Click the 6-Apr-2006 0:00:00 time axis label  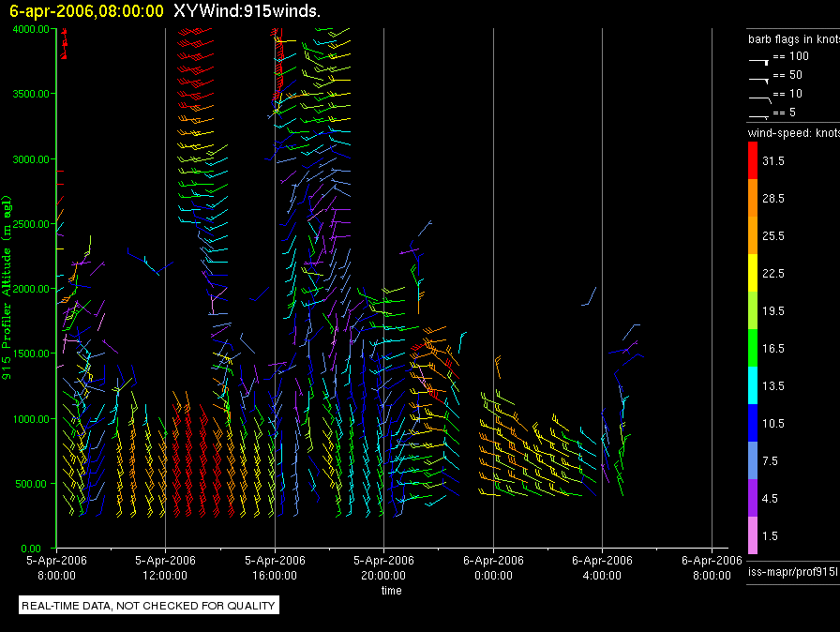(x=493, y=567)
